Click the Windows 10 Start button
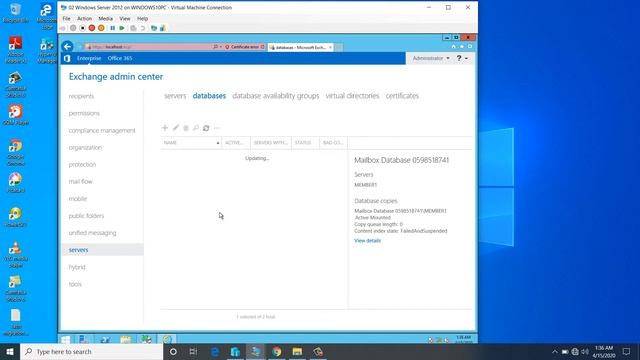This screenshot has height=360, width=640. pos(10,351)
